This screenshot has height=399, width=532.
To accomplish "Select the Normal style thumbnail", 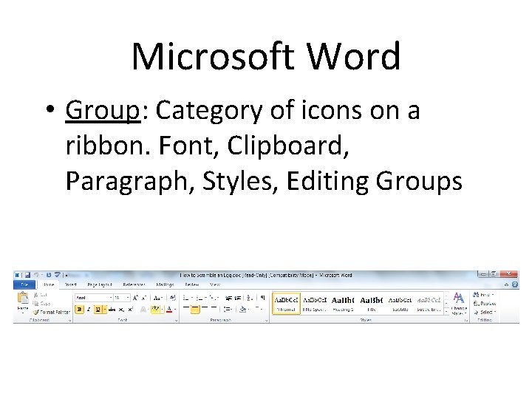I will (286, 304).
